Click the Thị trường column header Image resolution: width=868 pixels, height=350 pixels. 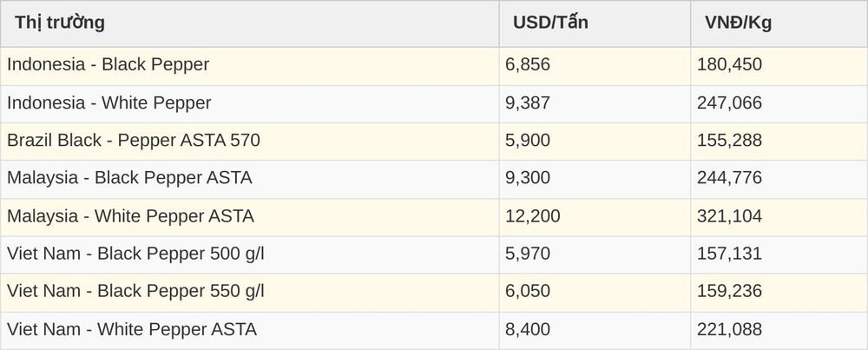coord(250,23)
